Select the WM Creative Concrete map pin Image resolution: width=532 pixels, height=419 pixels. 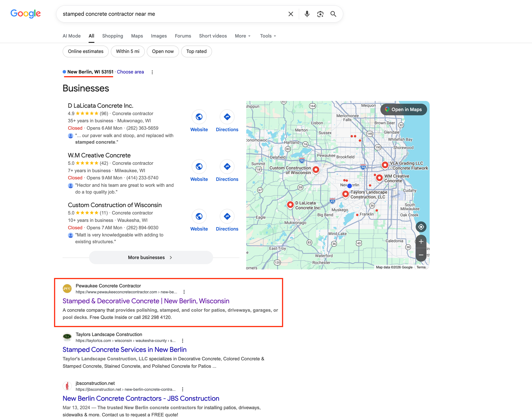coord(379,178)
